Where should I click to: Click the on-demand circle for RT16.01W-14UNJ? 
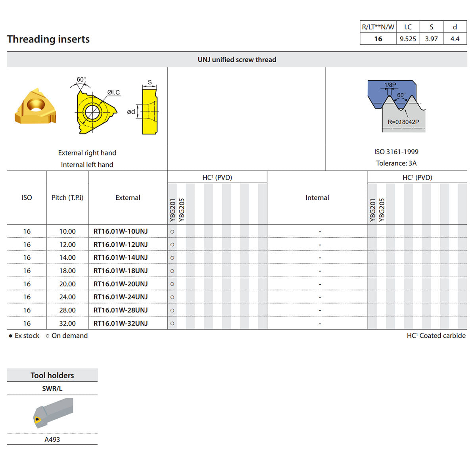pyautogui.click(x=172, y=258)
